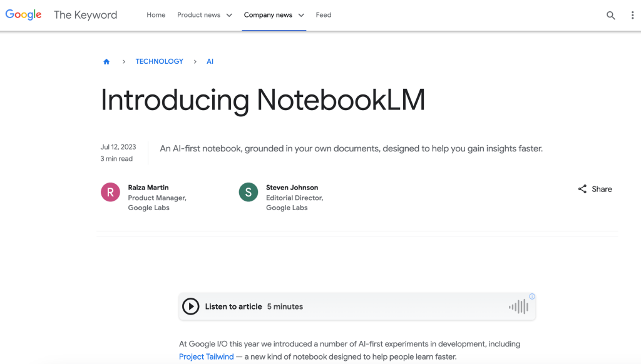The width and height of the screenshot is (641, 364).
Task: Click the TECHNOLOGY breadcrumb link
Action: [x=159, y=61]
